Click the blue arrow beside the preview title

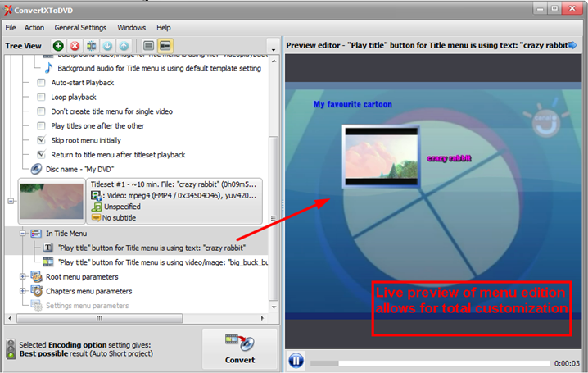click(573, 45)
